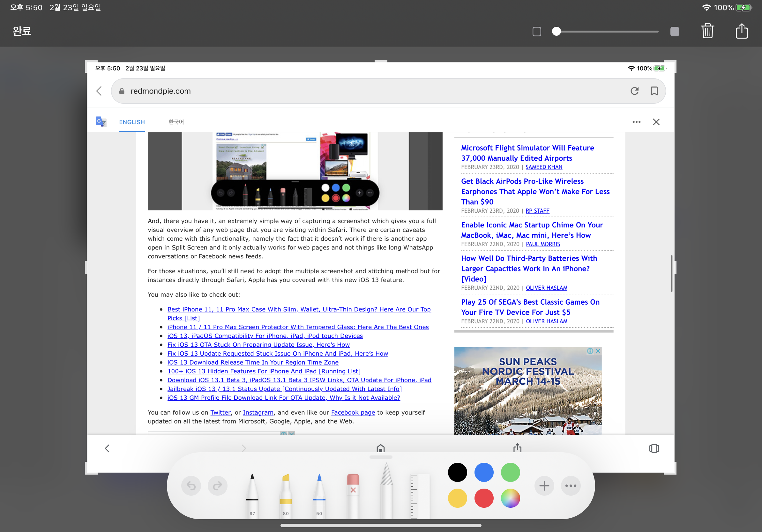The width and height of the screenshot is (762, 532).
Task: Open share sheet from top toolbar
Action: click(742, 31)
